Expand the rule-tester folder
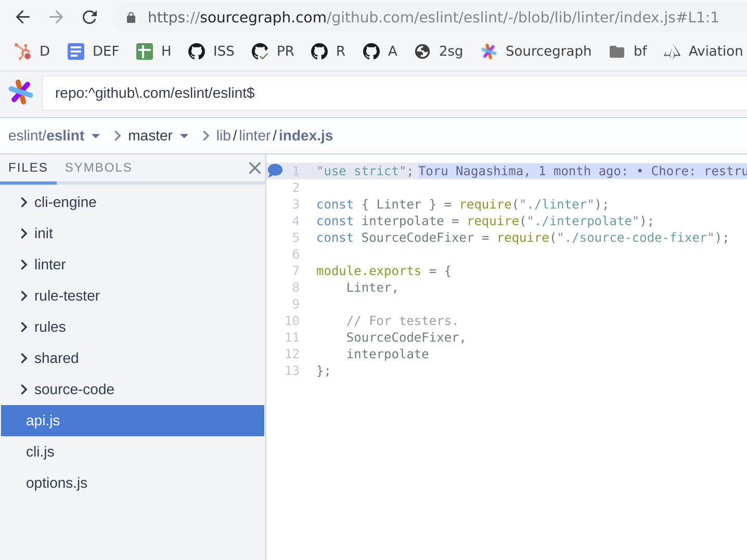The height and width of the screenshot is (560, 747). [x=133, y=296]
